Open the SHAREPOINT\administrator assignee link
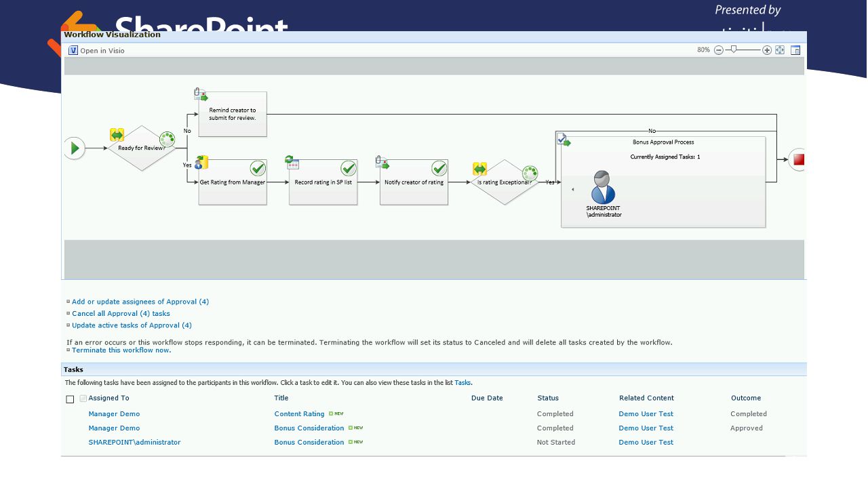The width and height of the screenshot is (868, 488). coord(134,443)
